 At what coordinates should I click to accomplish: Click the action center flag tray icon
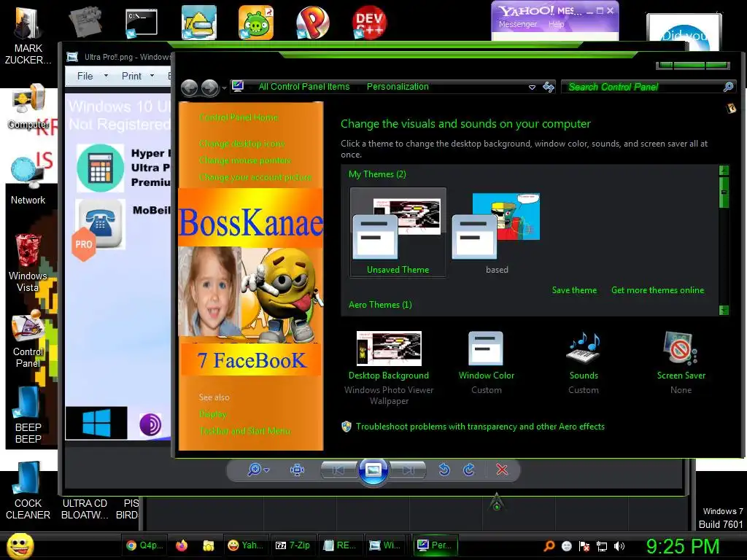584,546
